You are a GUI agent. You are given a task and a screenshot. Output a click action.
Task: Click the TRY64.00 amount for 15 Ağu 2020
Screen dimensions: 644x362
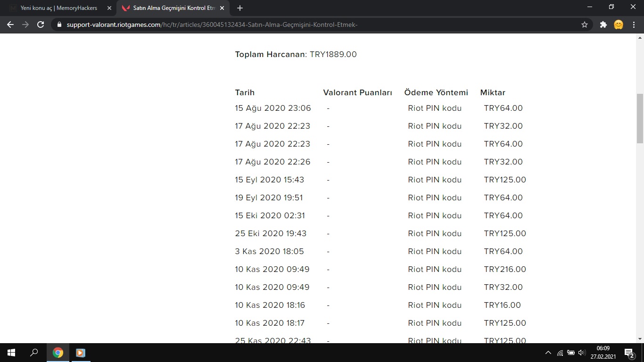(504, 108)
